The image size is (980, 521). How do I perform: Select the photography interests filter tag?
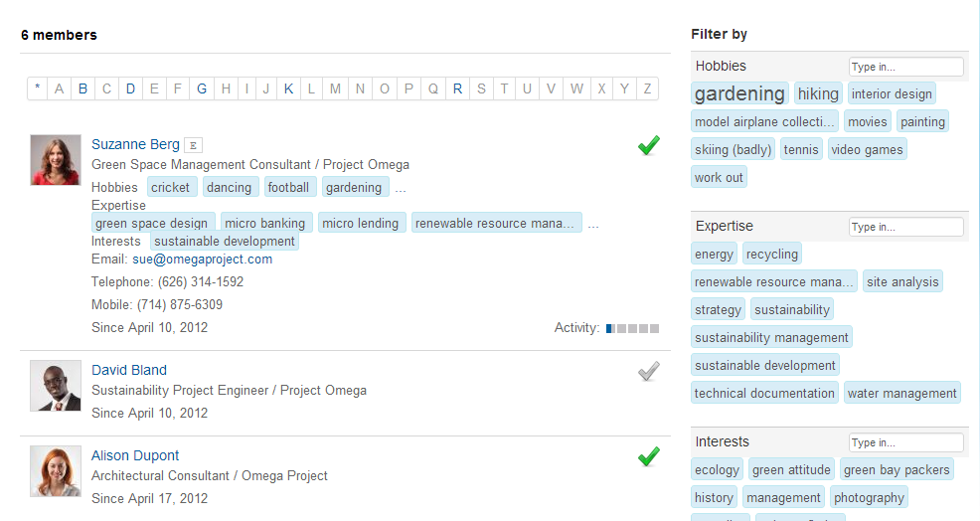[869, 498]
